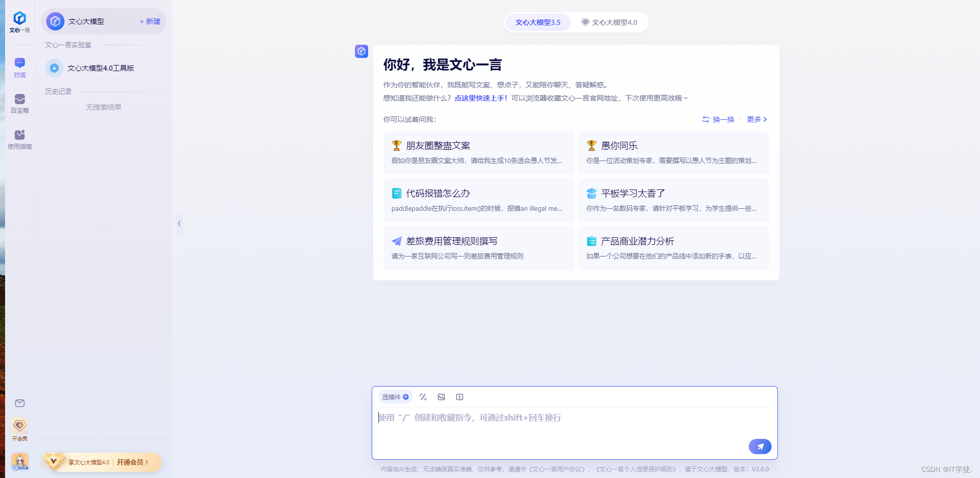The image size is (980, 478).
Task: Click the 你好，我是文心一言 heading
Action: [x=442, y=65]
